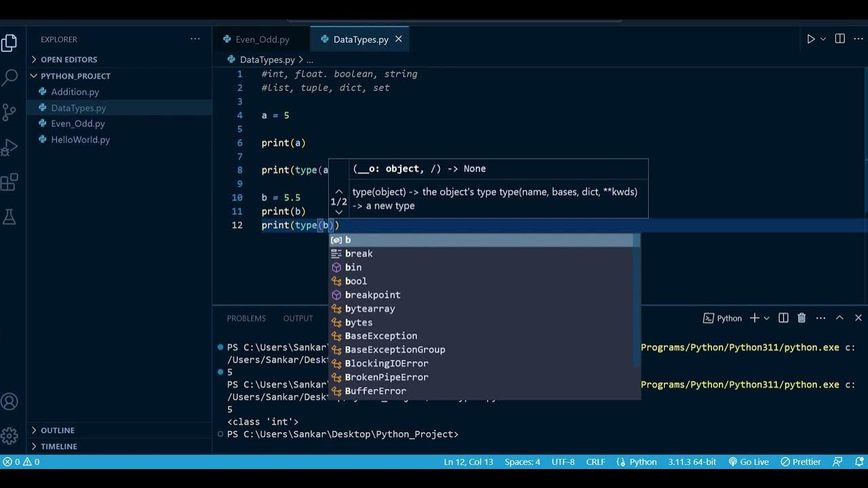The image size is (868, 488).
Task: Open the Explorer view in activity bar
Action: tap(9, 43)
